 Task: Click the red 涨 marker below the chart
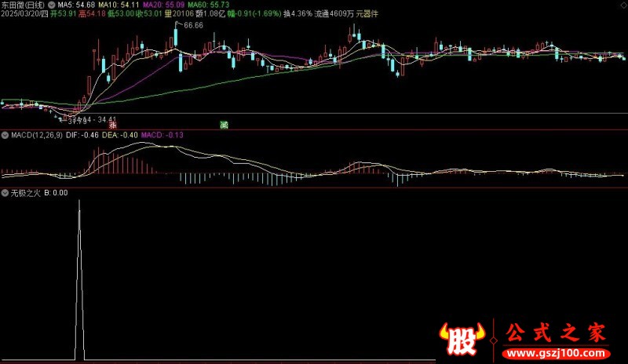[x=113, y=125]
